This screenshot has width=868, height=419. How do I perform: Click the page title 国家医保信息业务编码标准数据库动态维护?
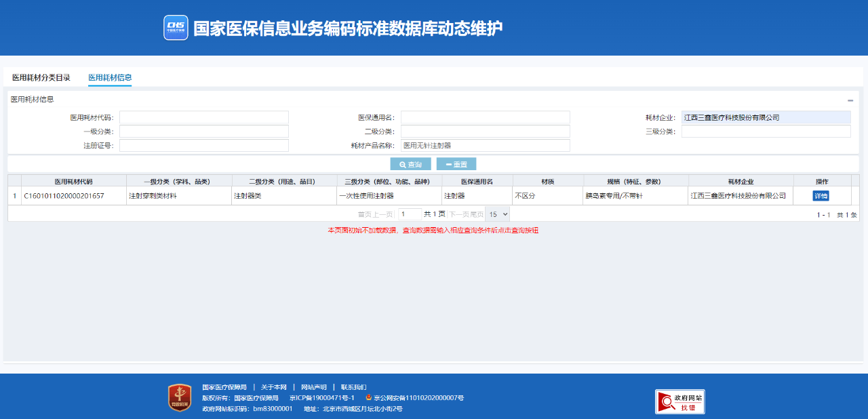tap(348, 28)
